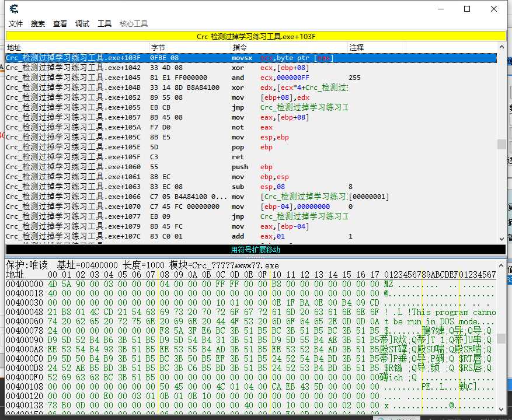The height and width of the screenshot is (420, 512).
Task: Select the sub esp,08 instruction row
Action: coord(251,187)
